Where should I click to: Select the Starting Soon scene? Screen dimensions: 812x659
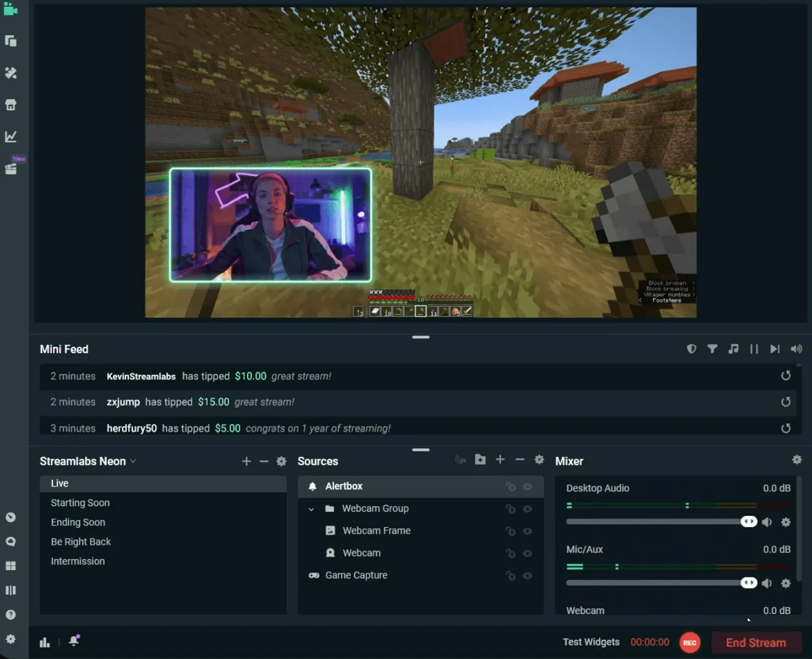click(x=163, y=503)
